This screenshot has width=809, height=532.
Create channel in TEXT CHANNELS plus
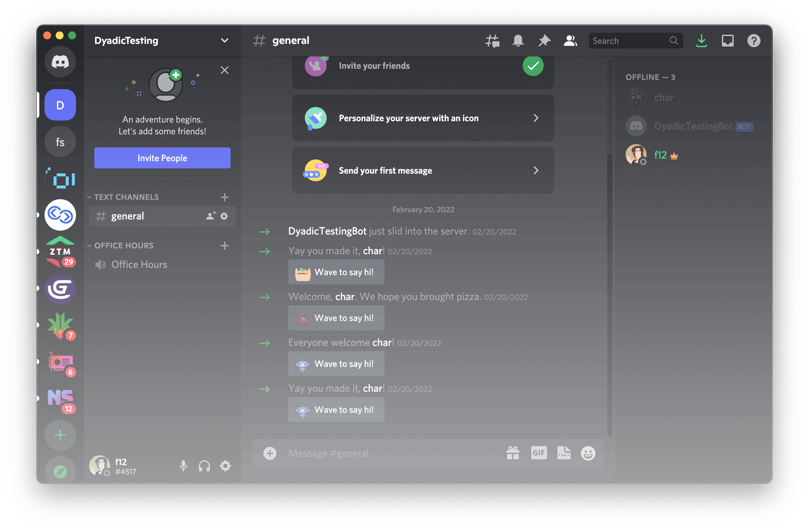(225, 197)
